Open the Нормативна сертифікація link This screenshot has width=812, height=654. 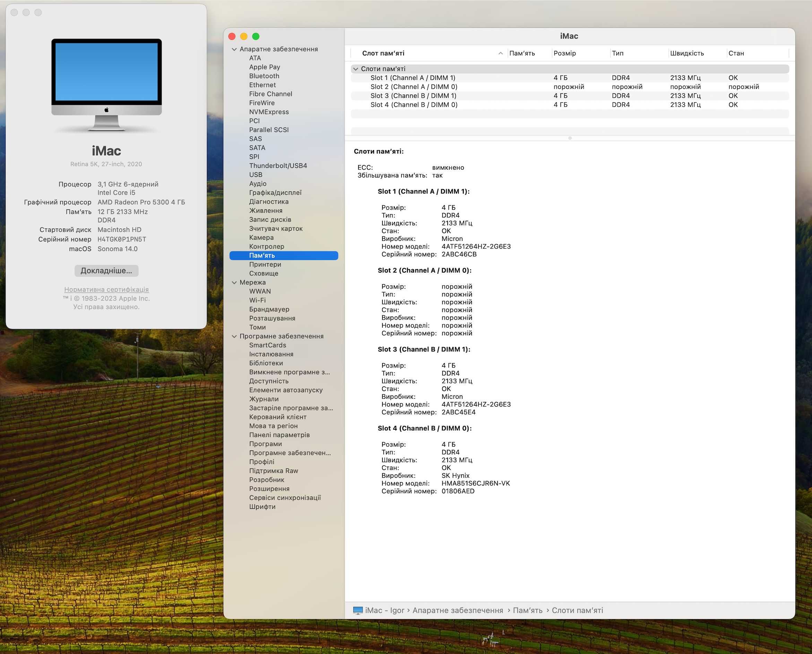click(x=106, y=289)
